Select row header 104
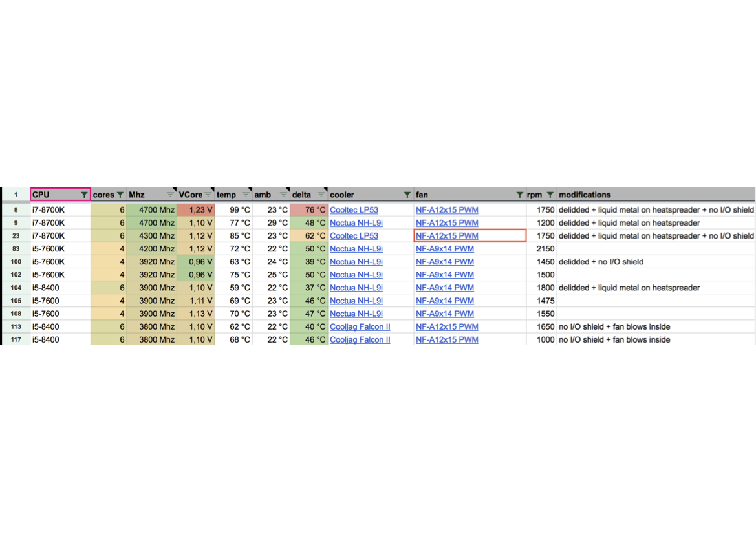 click(x=16, y=288)
